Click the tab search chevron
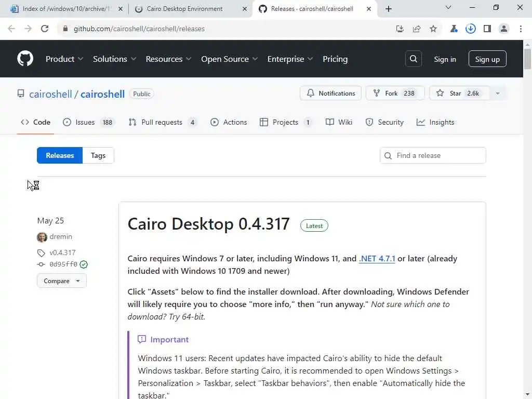This screenshot has width=532, height=399. tap(448, 7)
